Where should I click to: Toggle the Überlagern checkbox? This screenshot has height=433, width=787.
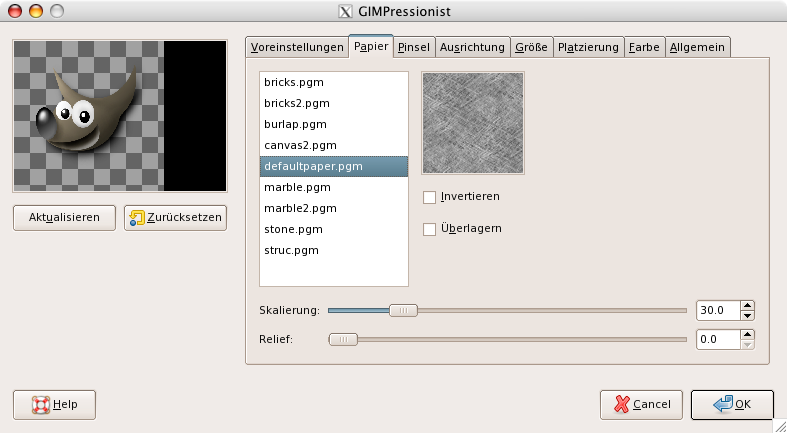429,229
